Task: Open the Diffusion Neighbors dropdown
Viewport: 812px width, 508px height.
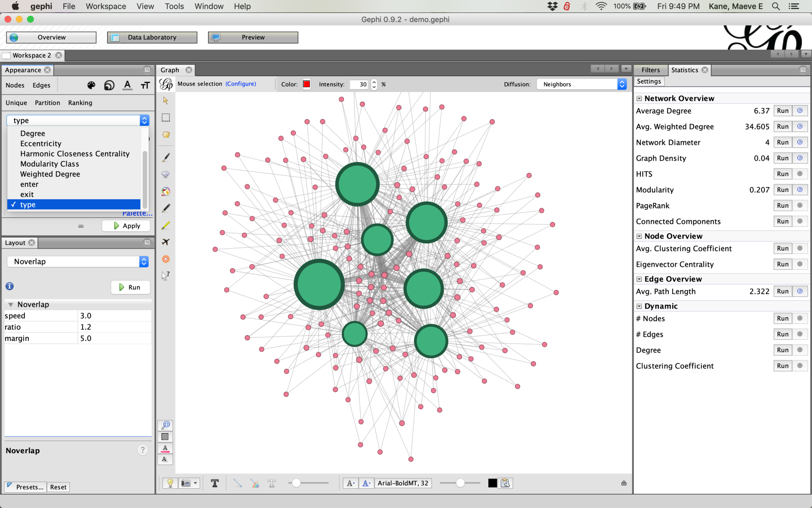Action: (x=581, y=84)
